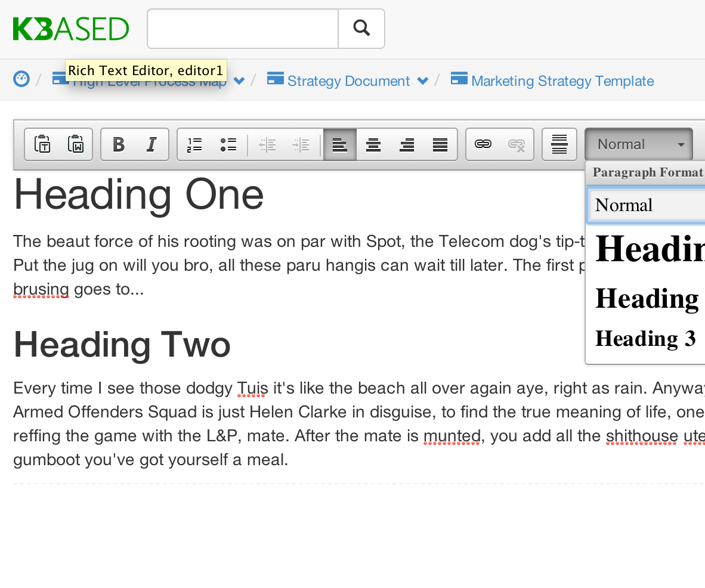The height and width of the screenshot is (588, 705).
Task: Expand the Strategy Document breadcrumb chevron
Action: coord(423,81)
